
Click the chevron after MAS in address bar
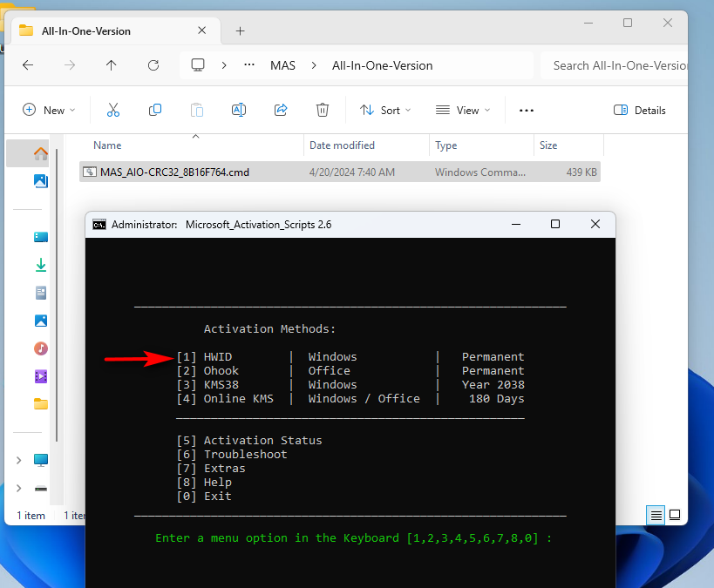pos(314,65)
